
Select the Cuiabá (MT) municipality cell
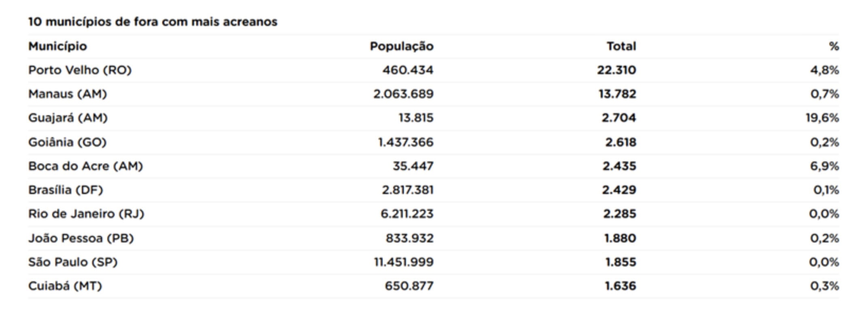coord(65,286)
